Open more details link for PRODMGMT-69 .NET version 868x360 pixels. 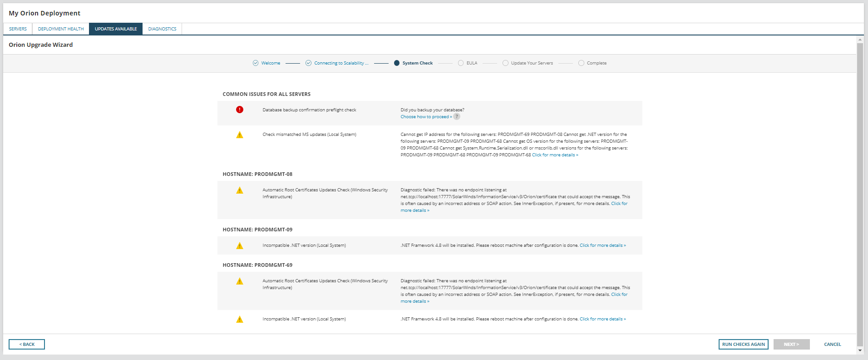point(603,319)
